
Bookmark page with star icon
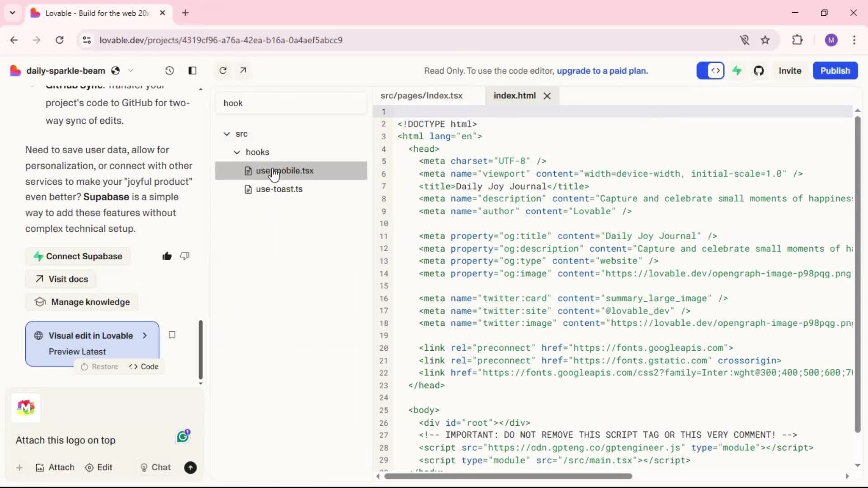click(x=765, y=40)
